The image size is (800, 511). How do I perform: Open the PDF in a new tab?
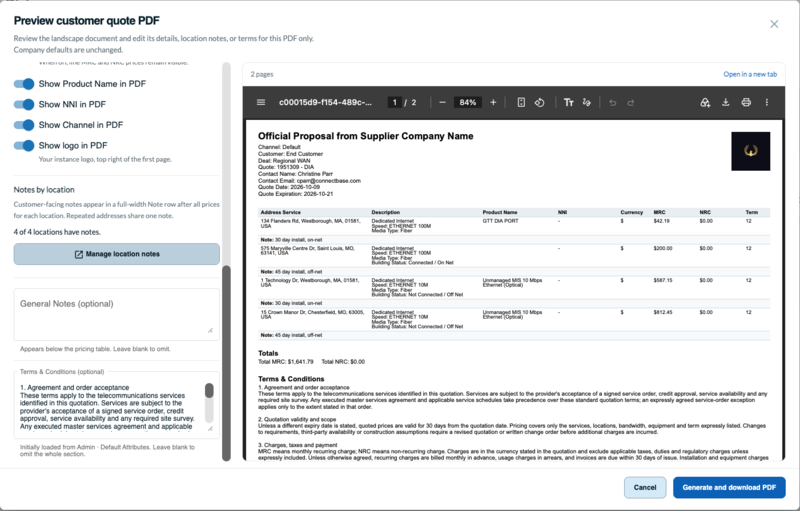click(x=750, y=74)
